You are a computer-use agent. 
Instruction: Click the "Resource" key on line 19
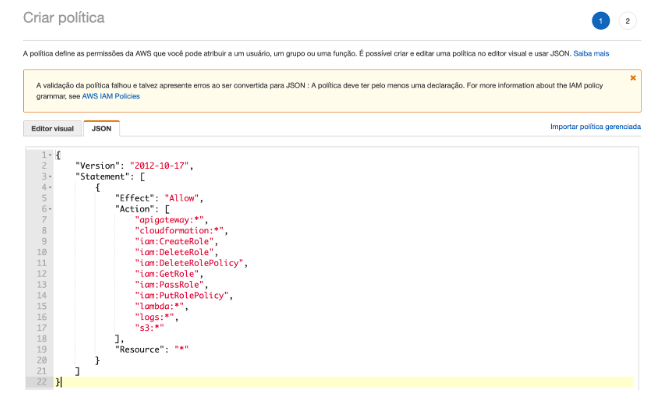pyautogui.click(x=139, y=350)
